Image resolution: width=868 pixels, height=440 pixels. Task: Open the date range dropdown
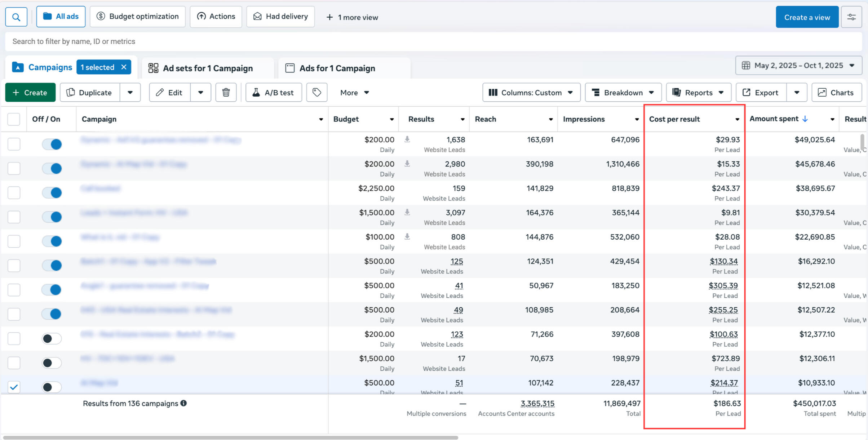tap(798, 66)
